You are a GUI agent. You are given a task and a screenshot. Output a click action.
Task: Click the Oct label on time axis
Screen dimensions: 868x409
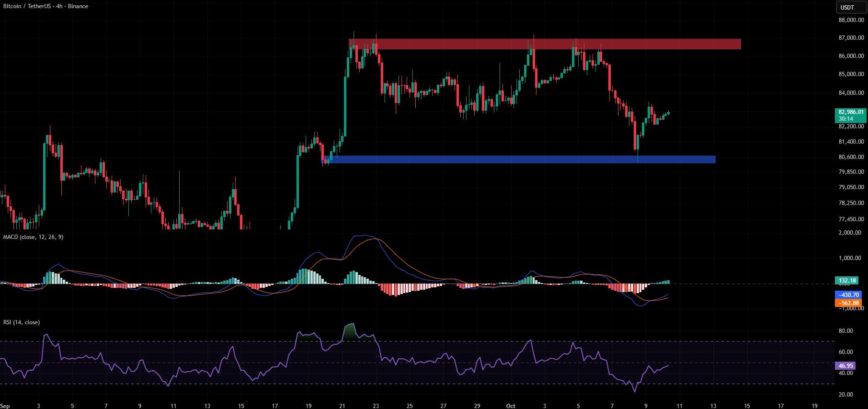(x=511, y=406)
